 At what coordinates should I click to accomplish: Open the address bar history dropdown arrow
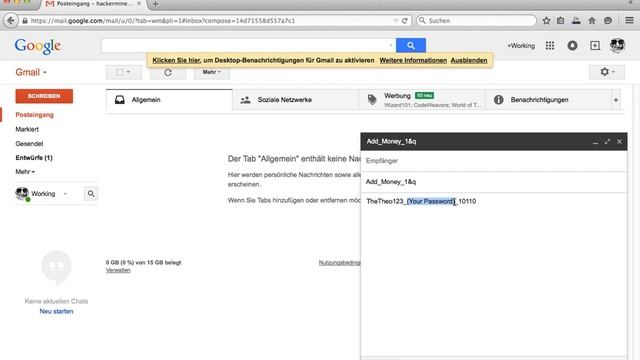(395, 20)
